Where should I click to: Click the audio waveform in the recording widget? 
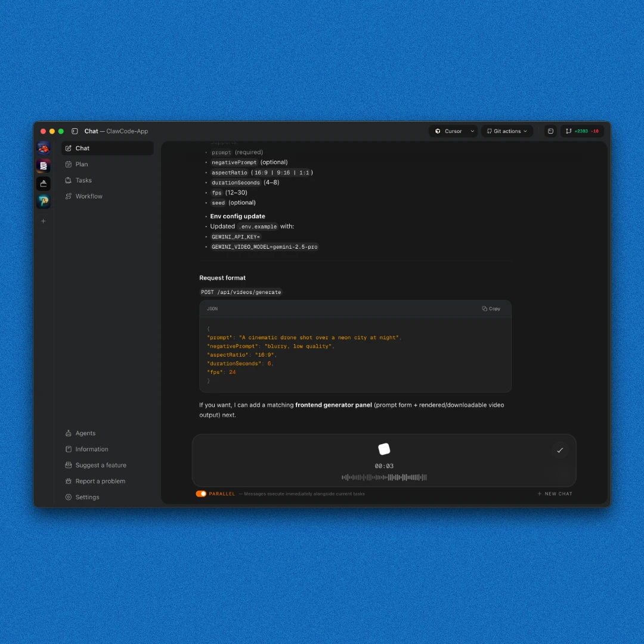(x=383, y=477)
